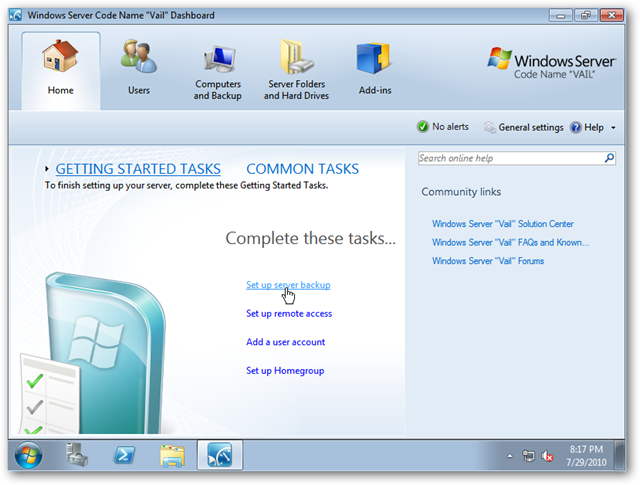Open "Vail" FAQs and Known link
640x485 pixels.
click(x=510, y=242)
